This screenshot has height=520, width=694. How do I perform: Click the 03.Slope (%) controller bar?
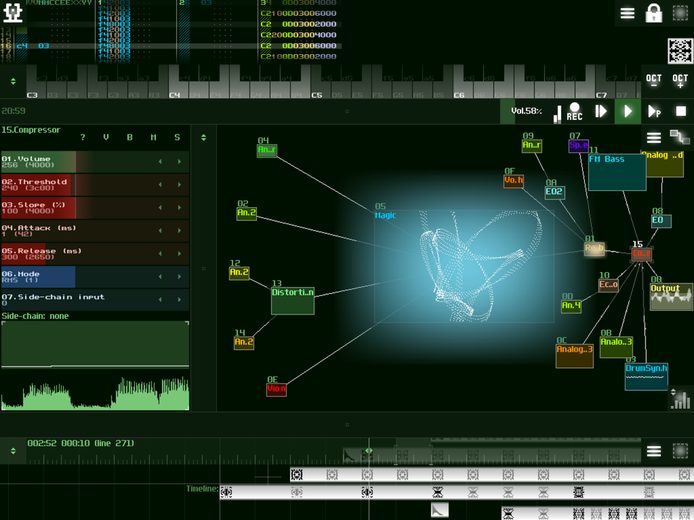point(95,208)
